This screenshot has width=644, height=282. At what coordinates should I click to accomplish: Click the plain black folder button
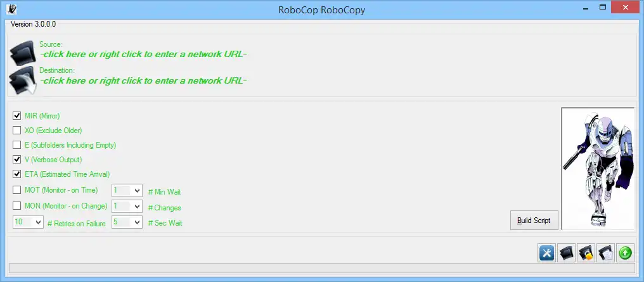(567, 253)
